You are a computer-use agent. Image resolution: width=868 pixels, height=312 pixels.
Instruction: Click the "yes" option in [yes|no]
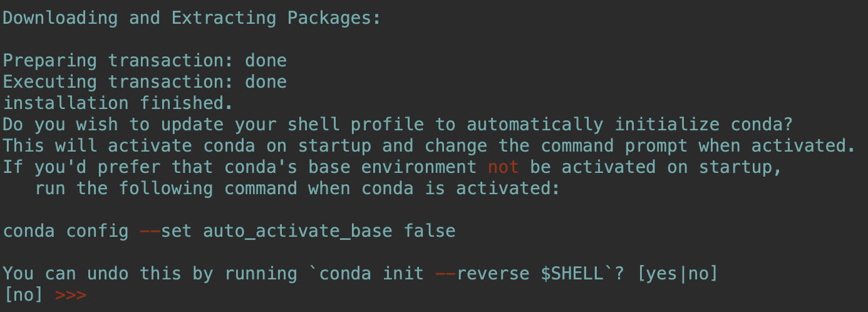(x=664, y=274)
